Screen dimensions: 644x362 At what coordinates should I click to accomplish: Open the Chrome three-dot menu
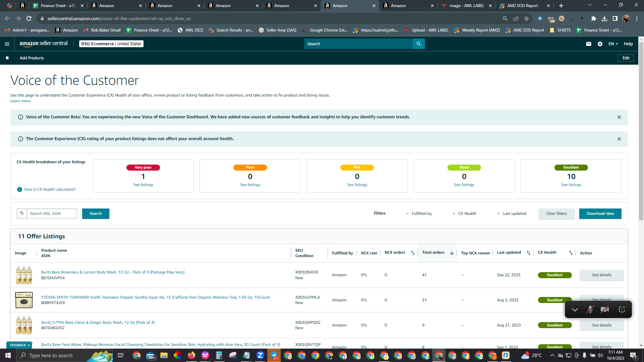click(x=637, y=18)
